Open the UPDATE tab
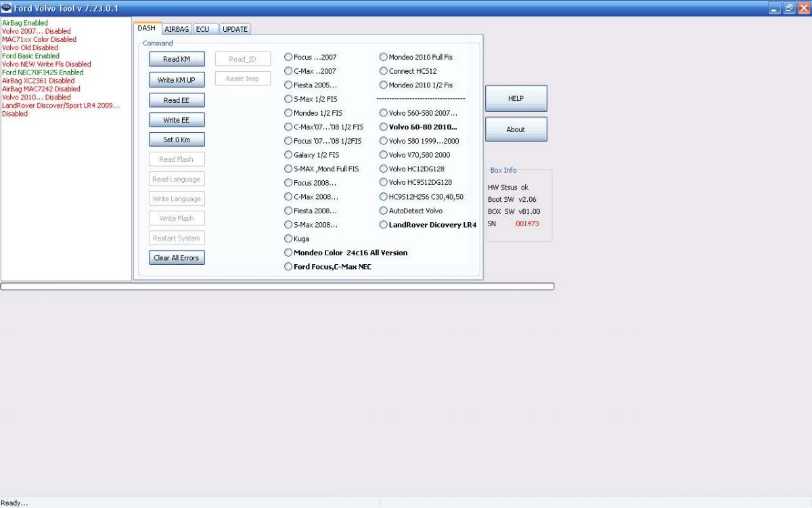 tap(235, 29)
